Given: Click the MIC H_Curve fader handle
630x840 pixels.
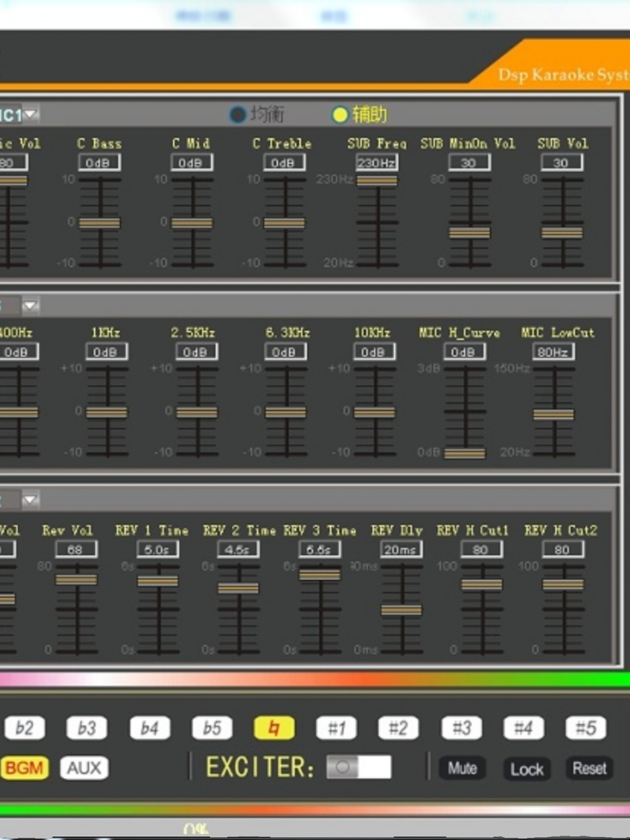Looking at the screenshot, I should (465, 453).
